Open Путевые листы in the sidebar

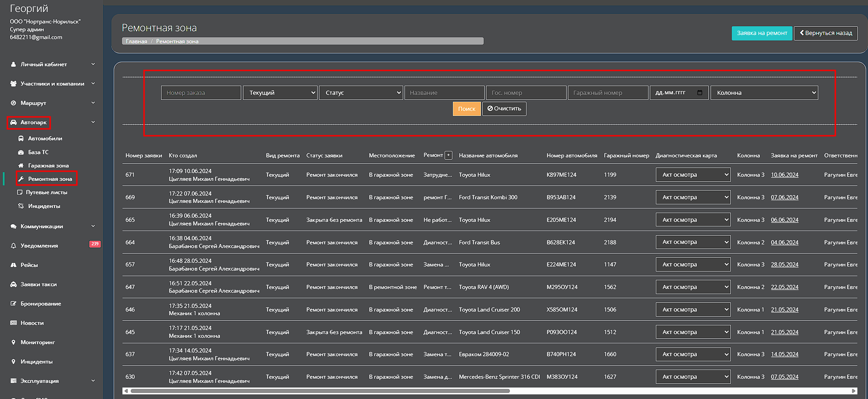point(46,192)
